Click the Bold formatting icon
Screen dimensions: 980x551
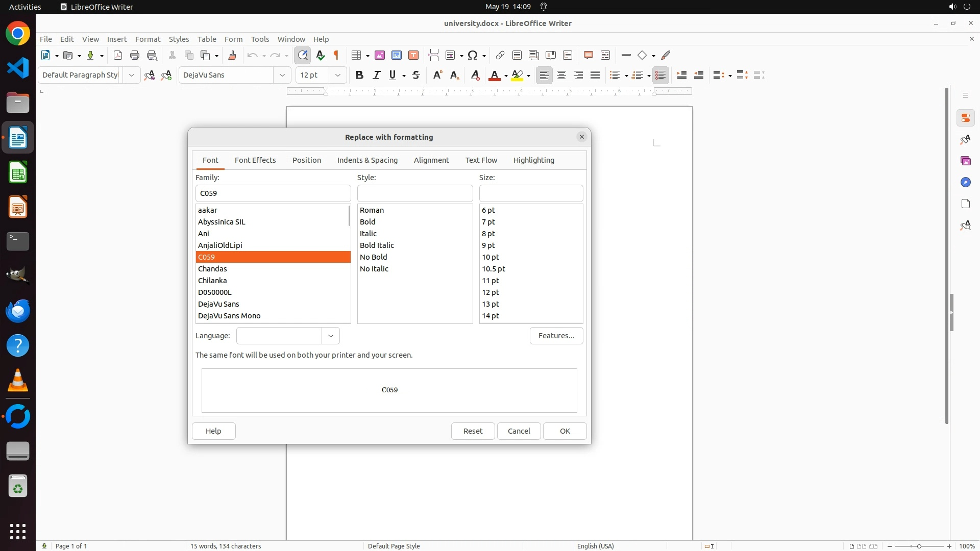359,75
